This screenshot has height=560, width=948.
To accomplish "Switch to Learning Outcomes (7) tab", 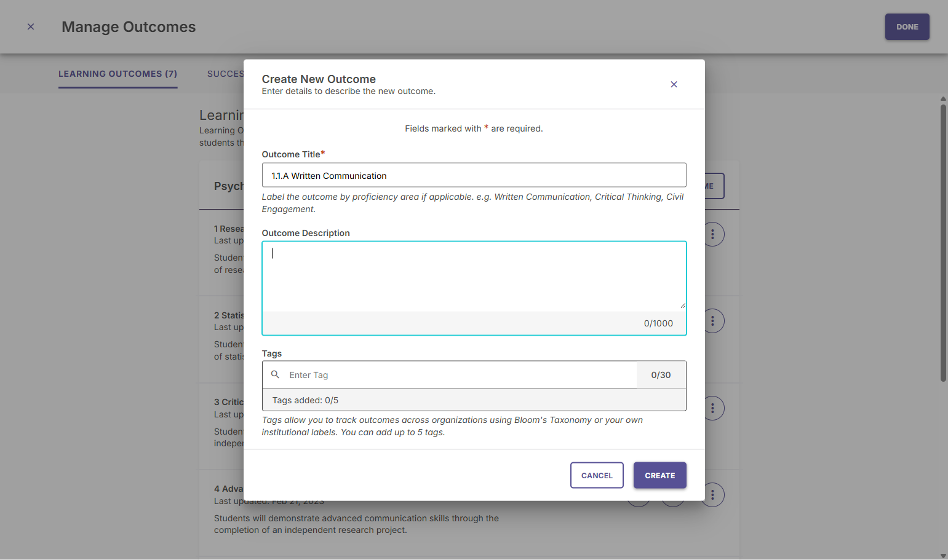I will click(118, 74).
